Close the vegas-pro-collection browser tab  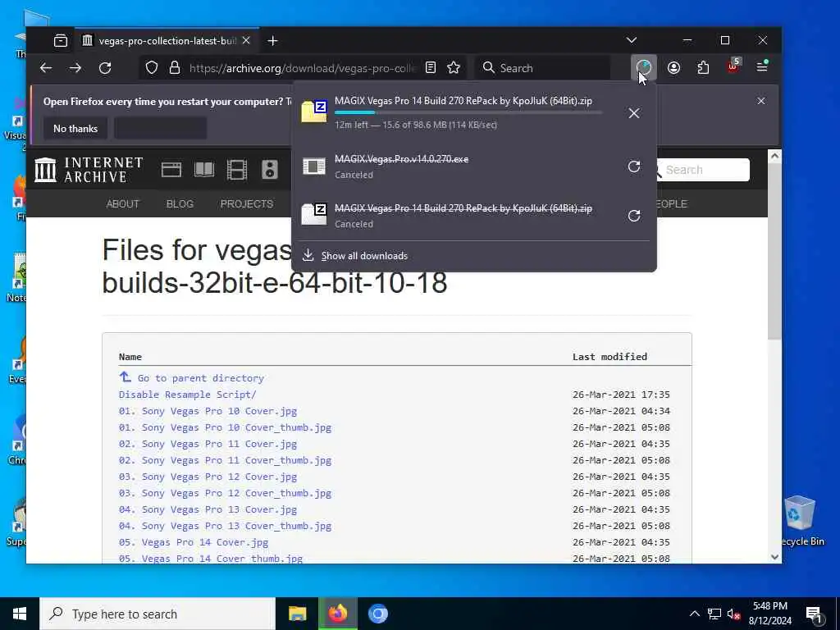(x=246, y=41)
